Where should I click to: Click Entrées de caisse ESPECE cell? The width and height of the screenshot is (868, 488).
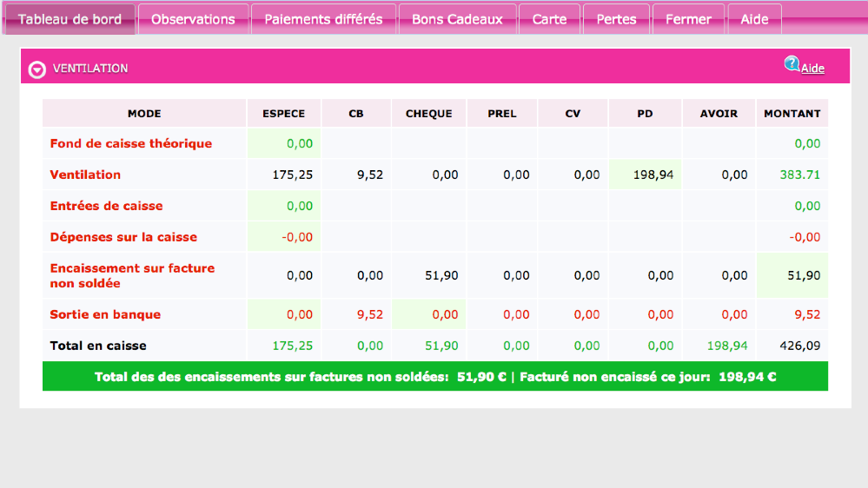click(x=284, y=206)
